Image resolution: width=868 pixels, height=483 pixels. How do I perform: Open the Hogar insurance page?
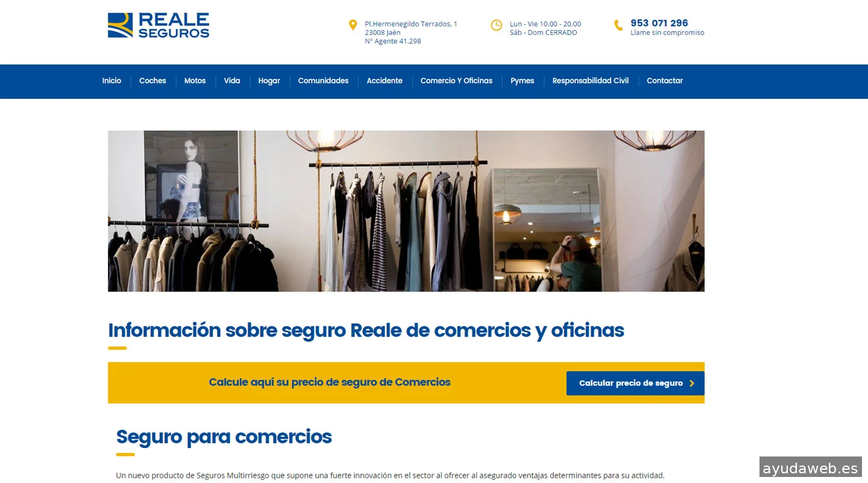click(x=269, y=81)
